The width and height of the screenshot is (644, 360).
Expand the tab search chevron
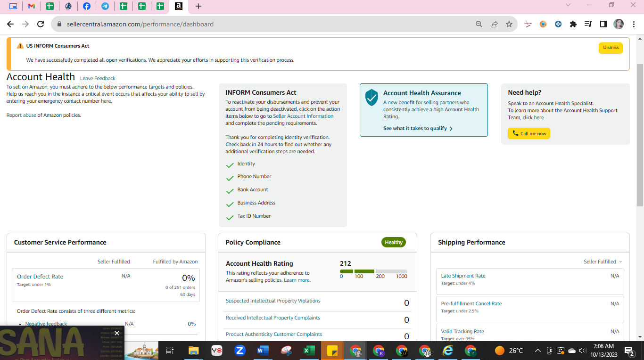[x=568, y=5]
